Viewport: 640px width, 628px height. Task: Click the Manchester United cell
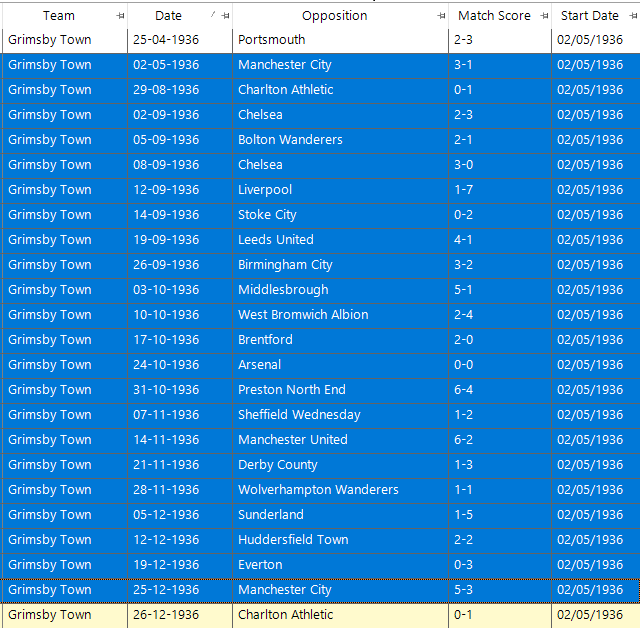click(340, 440)
